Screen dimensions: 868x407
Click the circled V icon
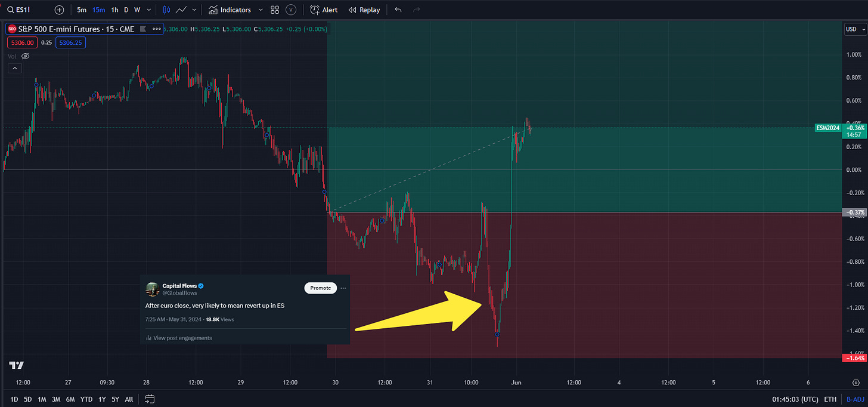coord(290,10)
